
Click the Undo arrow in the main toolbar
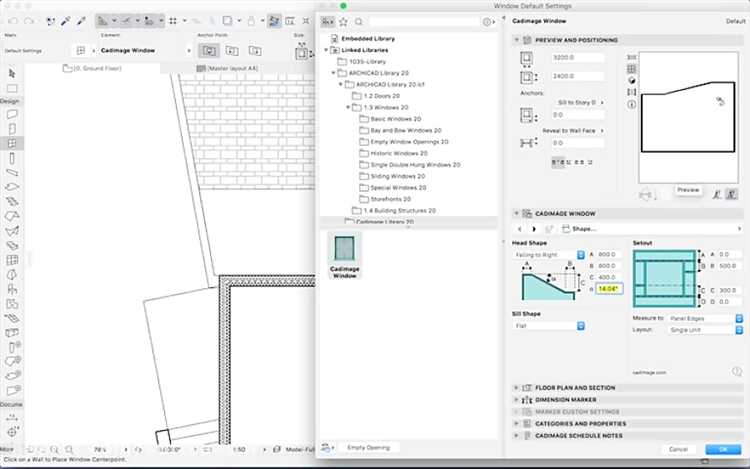[x=13, y=21]
